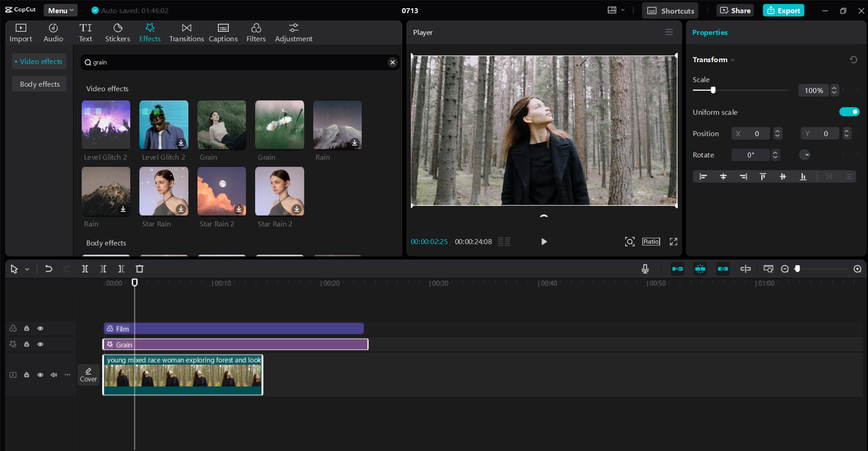Open the Menu dropdown

coord(60,10)
